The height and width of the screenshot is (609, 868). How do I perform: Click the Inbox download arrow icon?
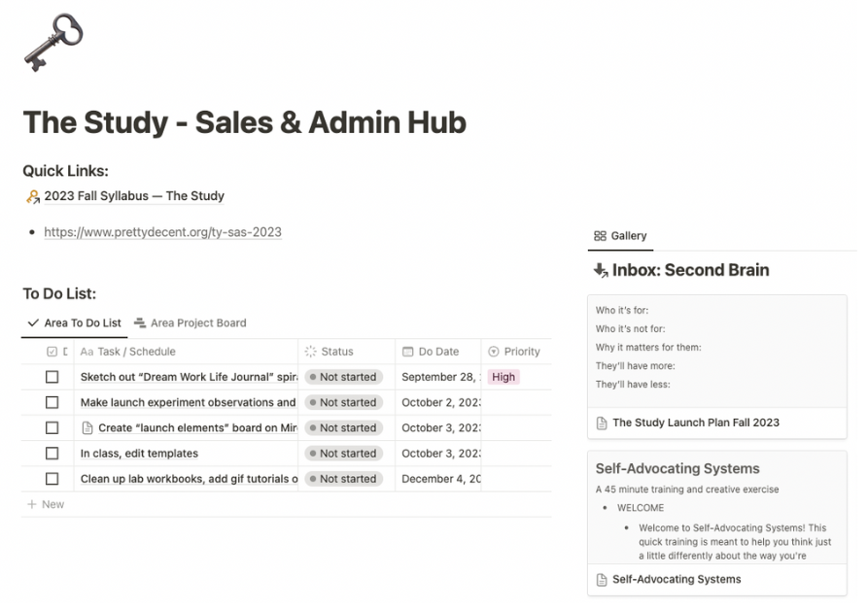click(601, 270)
